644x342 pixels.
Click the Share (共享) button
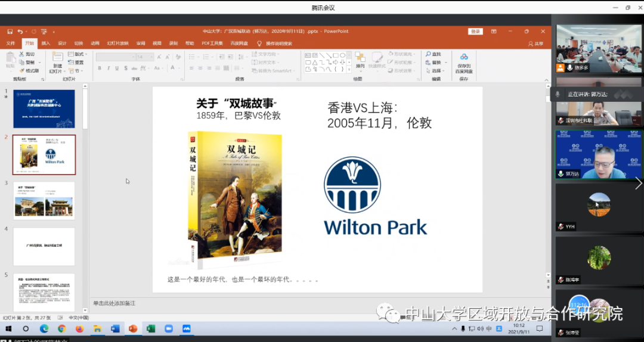(536, 43)
